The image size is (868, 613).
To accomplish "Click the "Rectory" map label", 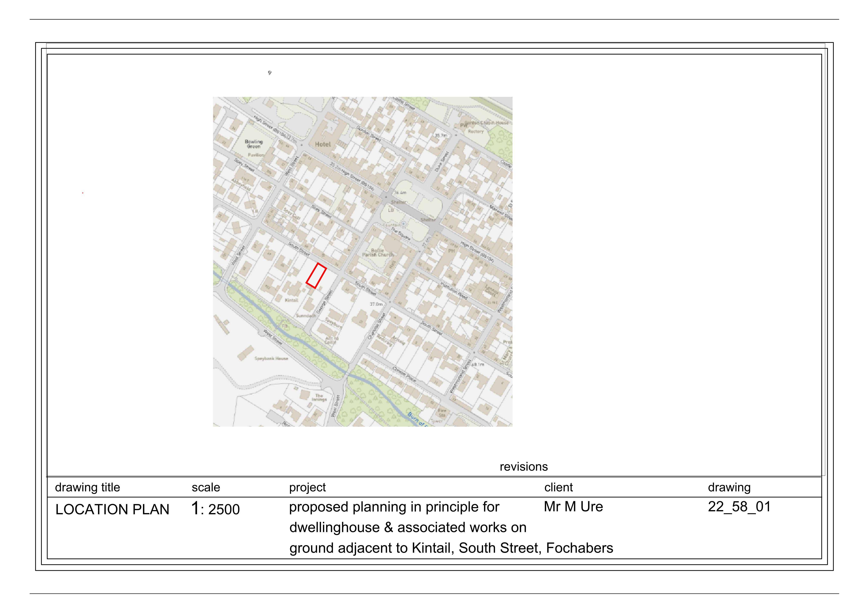I will click(476, 132).
